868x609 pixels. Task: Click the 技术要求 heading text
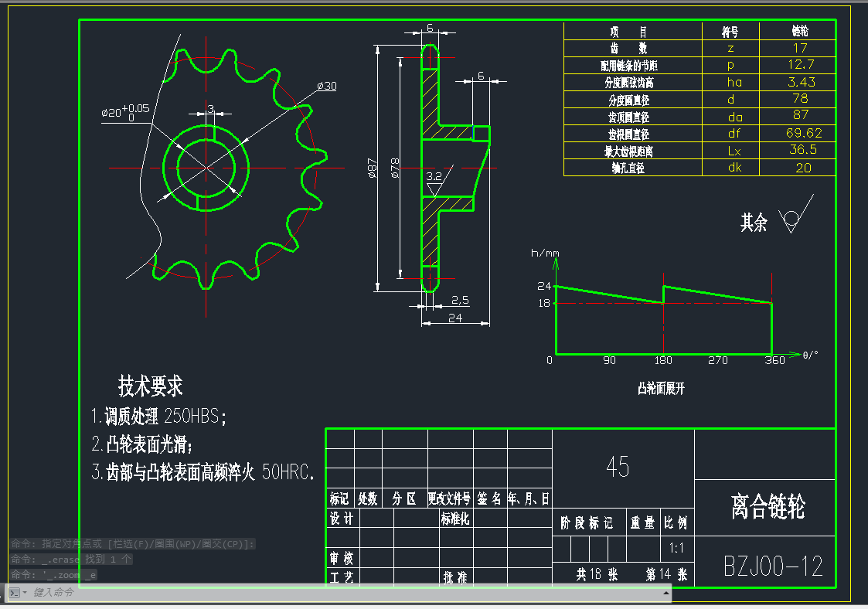[150, 386]
